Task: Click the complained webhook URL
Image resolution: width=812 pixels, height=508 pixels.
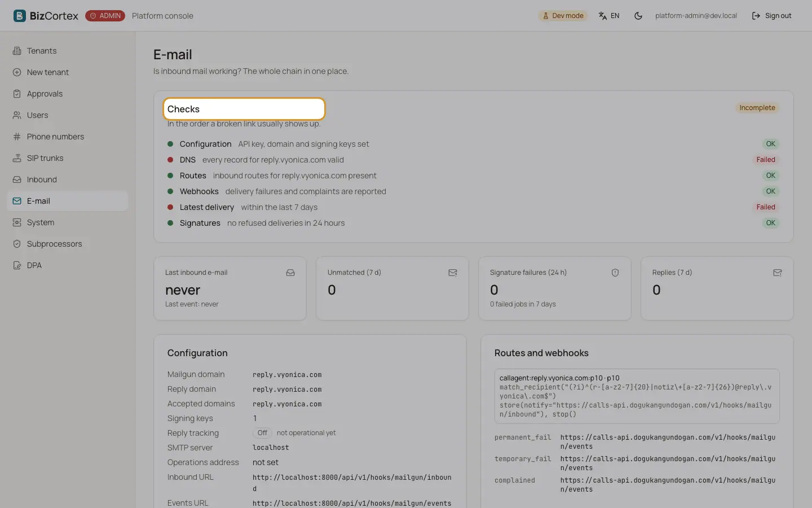Action: pos(668,485)
